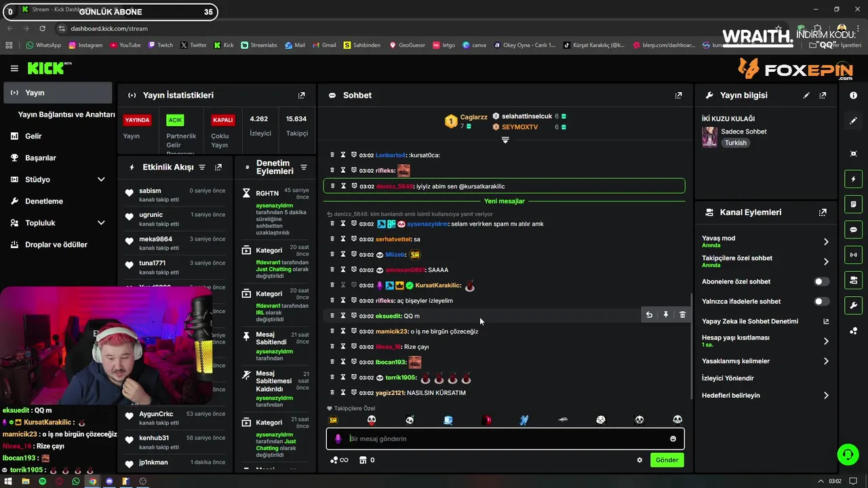The image size is (868, 488).
Task: Open Droplar ve ödüller in sidebar
Action: click(x=58, y=245)
